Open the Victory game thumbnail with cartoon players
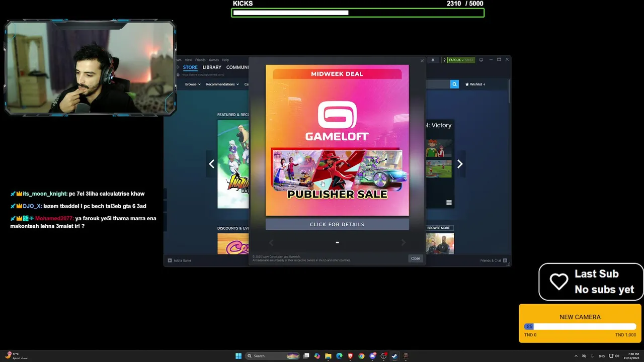 click(x=439, y=148)
